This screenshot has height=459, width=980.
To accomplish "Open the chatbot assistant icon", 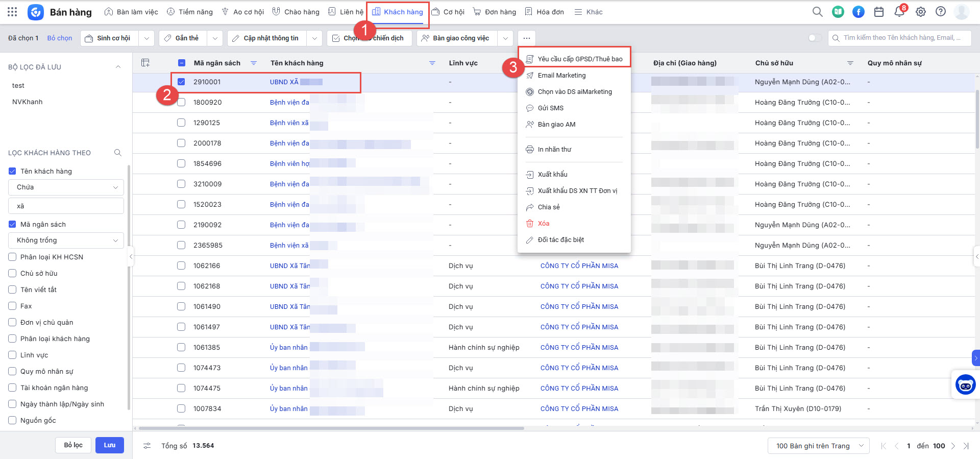I will click(965, 385).
